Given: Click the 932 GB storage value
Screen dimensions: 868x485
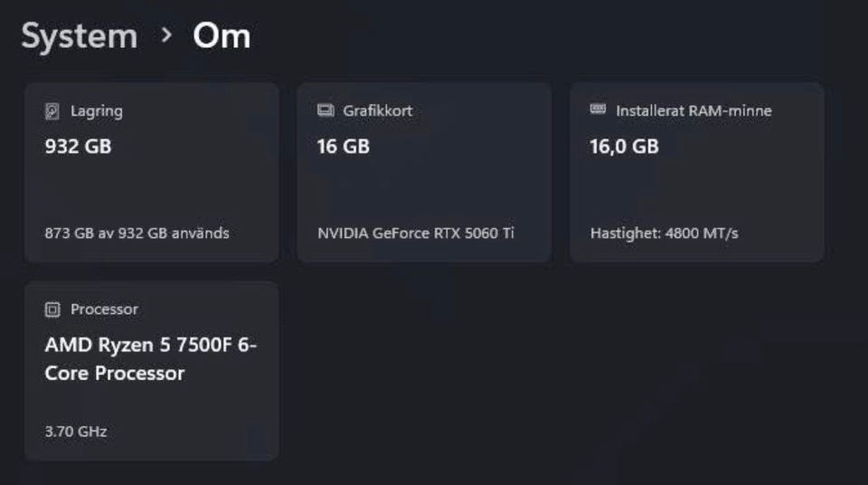Looking at the screenshot, I should coord(78,146).
